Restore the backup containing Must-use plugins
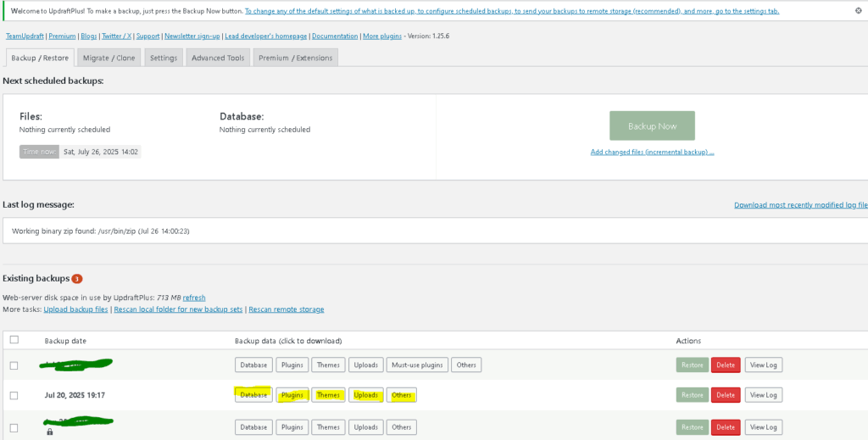The width and height of the screenshot is (868, 440). coord(692,365)
